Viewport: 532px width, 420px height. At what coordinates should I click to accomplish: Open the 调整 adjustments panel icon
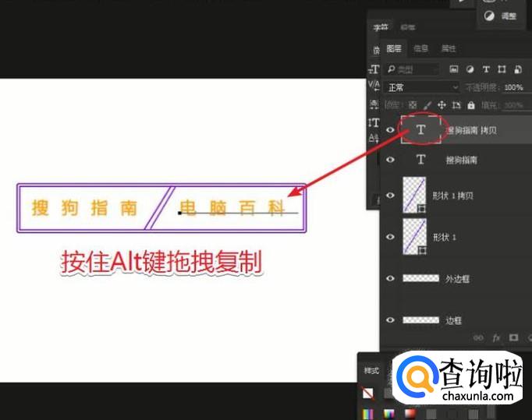point(489,16)
